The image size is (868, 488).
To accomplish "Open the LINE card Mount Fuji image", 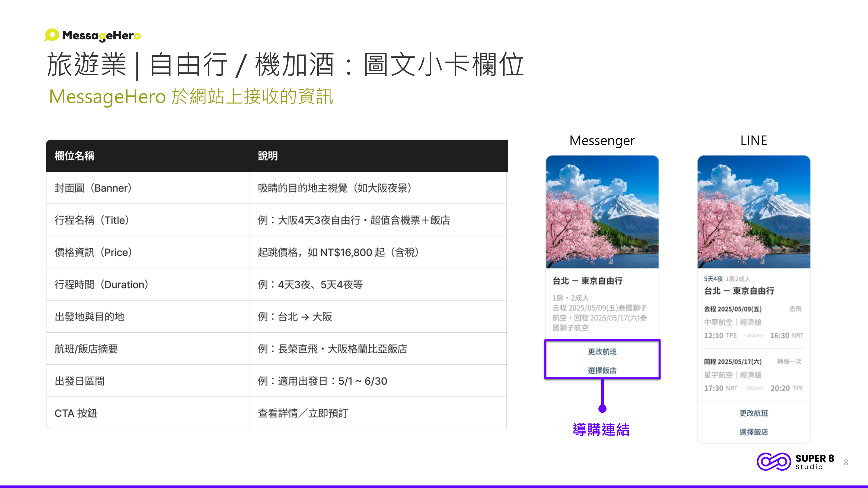I will pos(754,212).
